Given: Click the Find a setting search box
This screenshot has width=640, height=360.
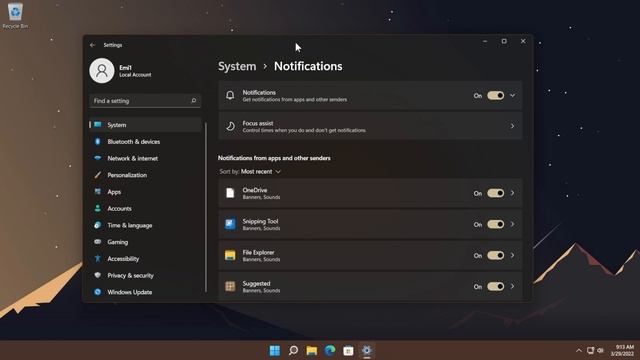Looking at the screenshot, I should coord(145,101).
